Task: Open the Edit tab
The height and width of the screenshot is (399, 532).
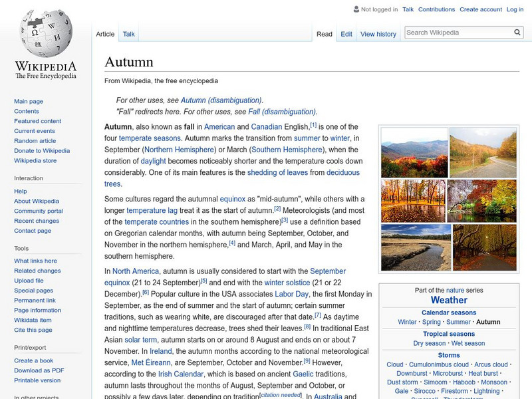Action: 346,34
